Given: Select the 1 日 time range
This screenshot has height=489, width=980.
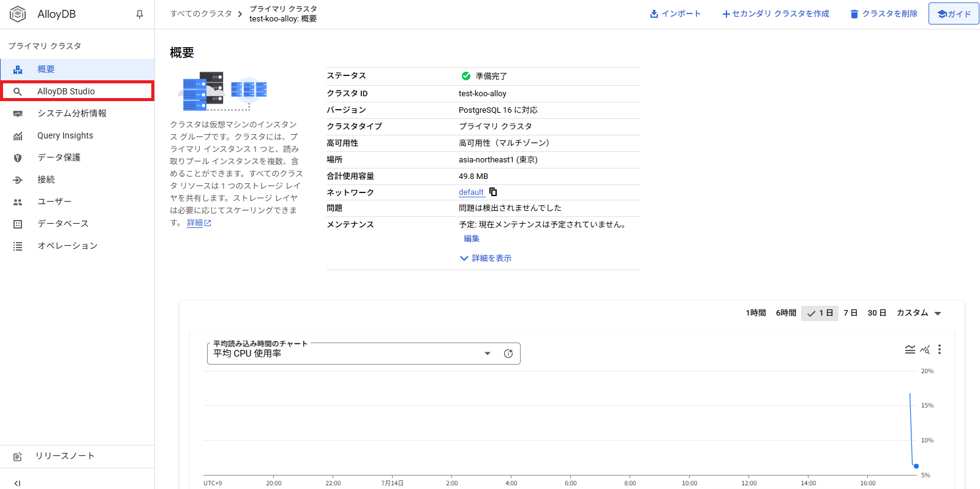Looking at the screenshot, I should click(820, 313).
